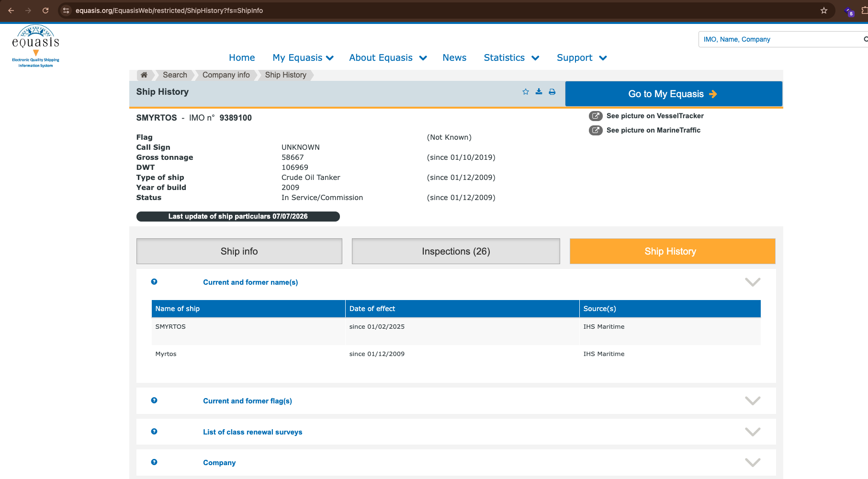Click Crude Oil Tanker ship type value
Screen dimensions: 868x479
(x=311, y=178)
